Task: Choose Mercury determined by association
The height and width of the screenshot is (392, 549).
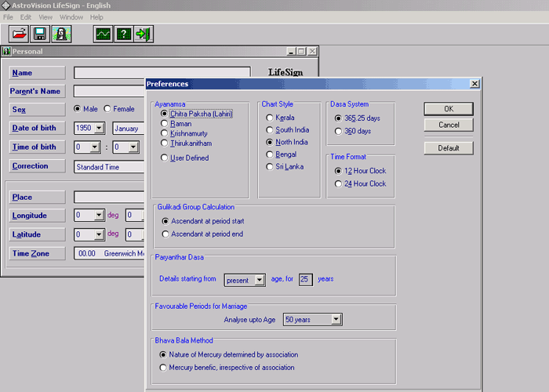Action: [x=229, y=354]
